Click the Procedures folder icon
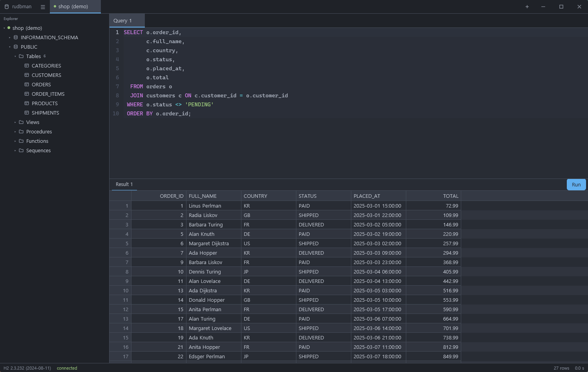The height and width of the screenshot is (372, 588). click(x=21, y=131)
